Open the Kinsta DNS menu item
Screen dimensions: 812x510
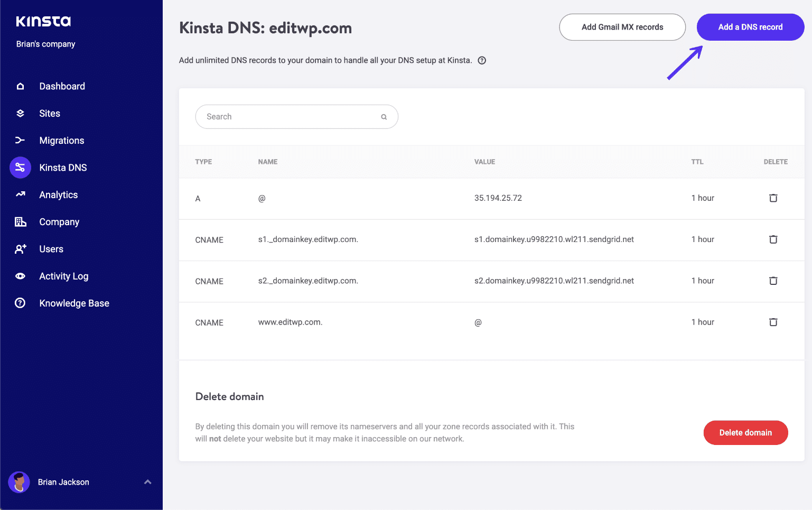(63, 168)
